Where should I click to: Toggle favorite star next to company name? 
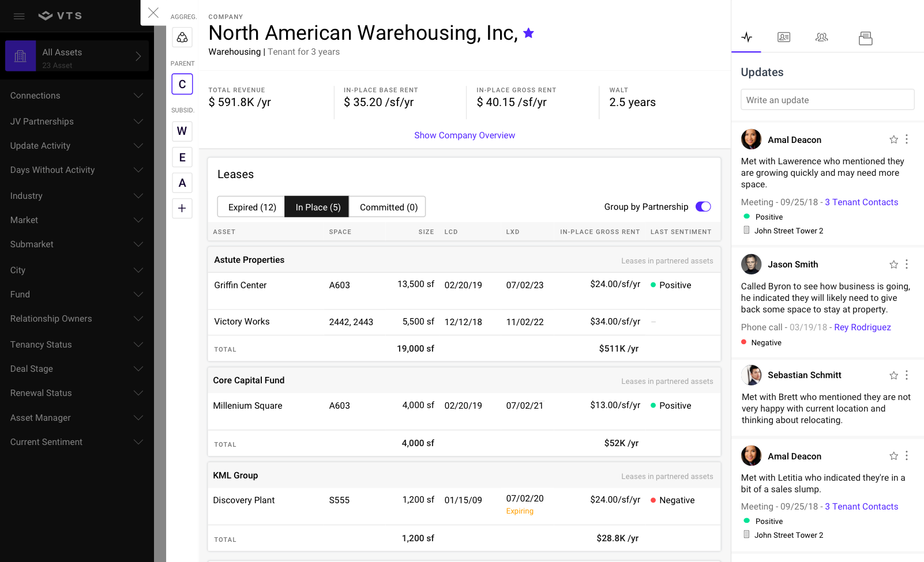click(528, 33)
